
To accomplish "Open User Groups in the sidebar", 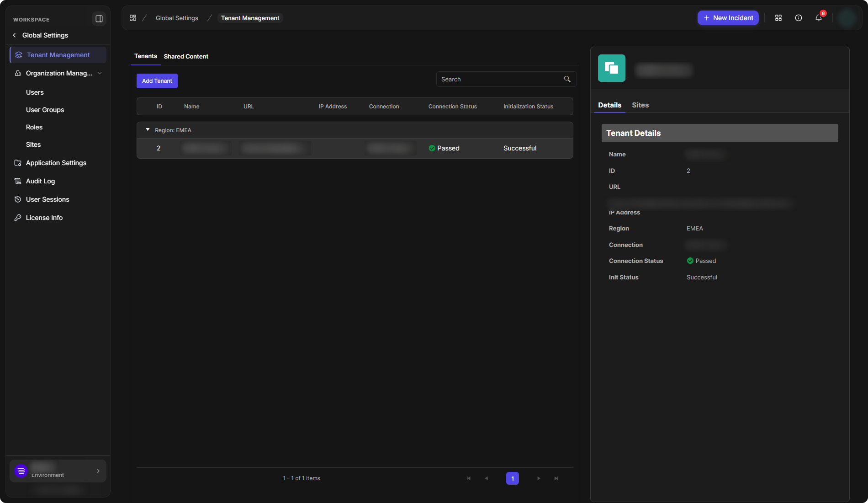I will 45,110.
